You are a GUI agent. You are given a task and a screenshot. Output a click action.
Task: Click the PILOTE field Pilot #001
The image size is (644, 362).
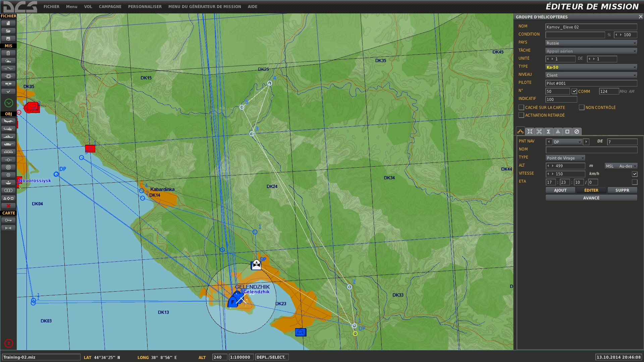click(x=591, y=83)
